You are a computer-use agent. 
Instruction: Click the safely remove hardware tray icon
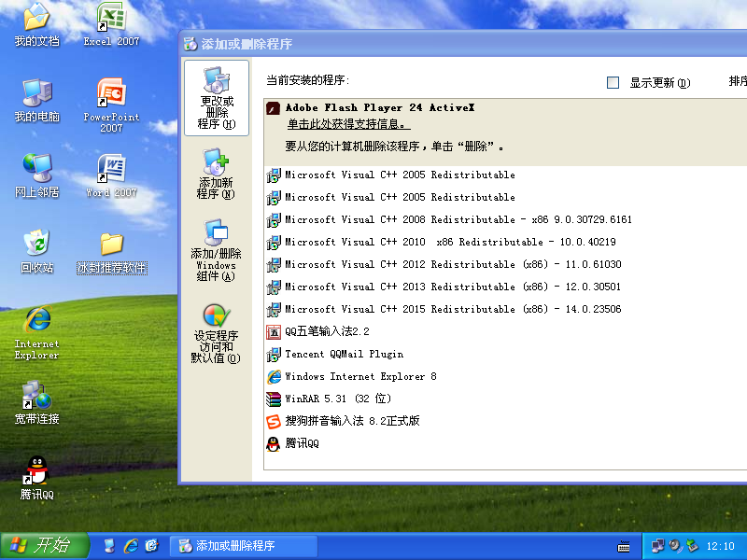click(692, 546)
